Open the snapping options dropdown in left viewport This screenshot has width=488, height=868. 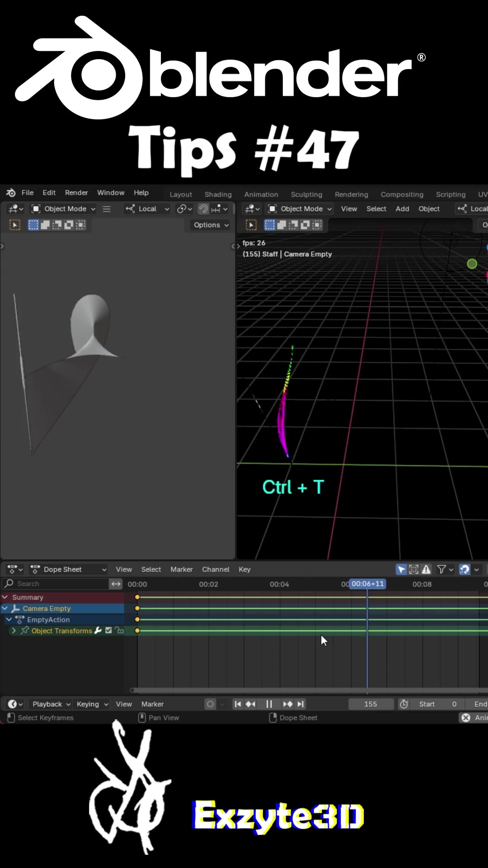220,208
